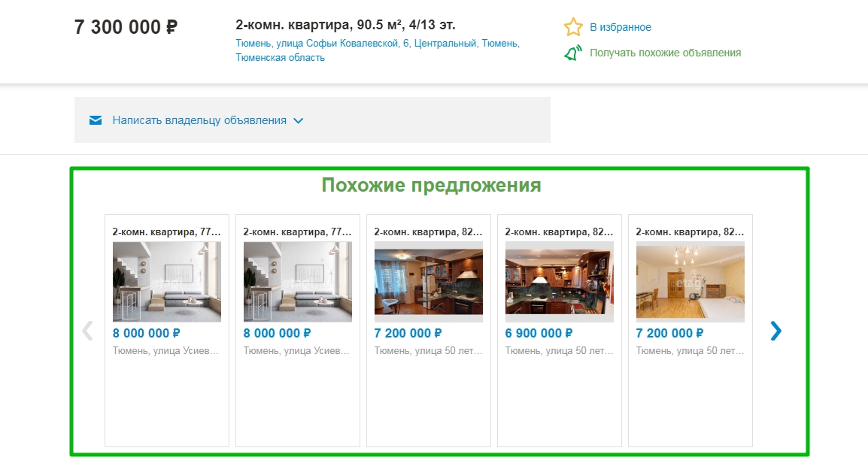868x466 pixels.
Task: Expand the chevron beside "Написать владельцу объявления"
Action: coord(299,121)
